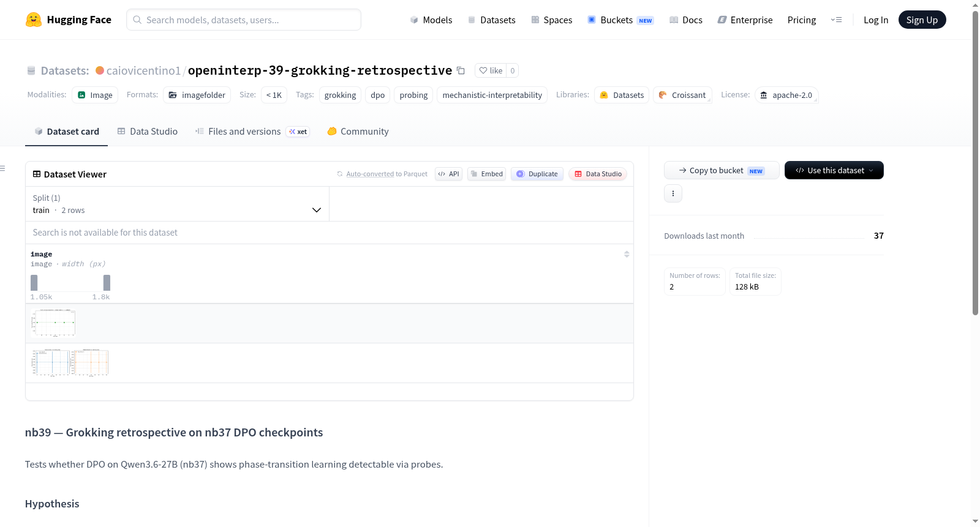Select the Croissant library tag
This screenshot has height=527, width=980.
coord(682,95)
